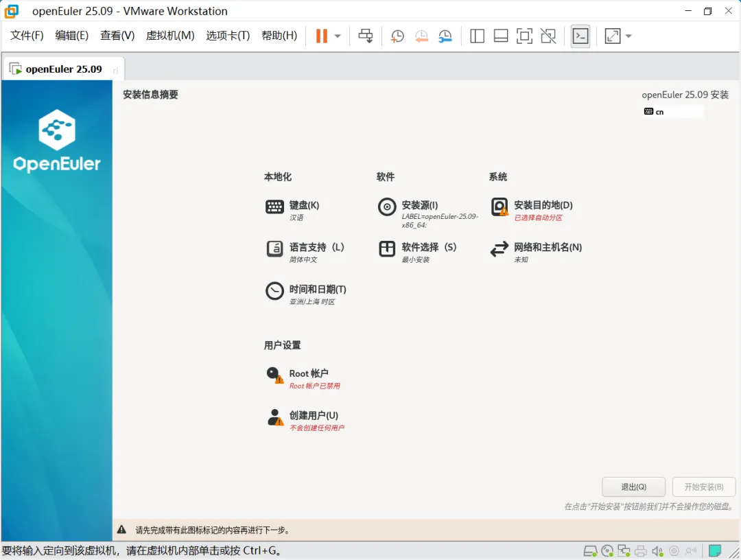Click the teal message log icon
This screenshot has height=560, width=741.
pos(715,551)
